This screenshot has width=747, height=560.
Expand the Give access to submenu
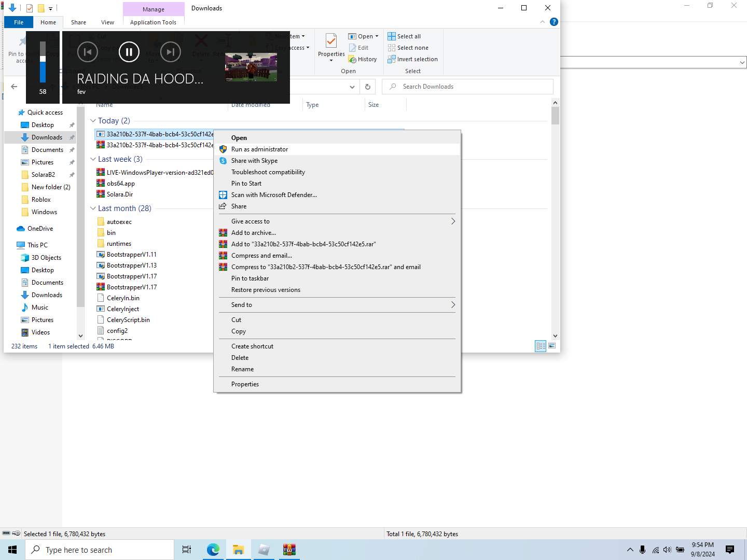tap(337, 221)
